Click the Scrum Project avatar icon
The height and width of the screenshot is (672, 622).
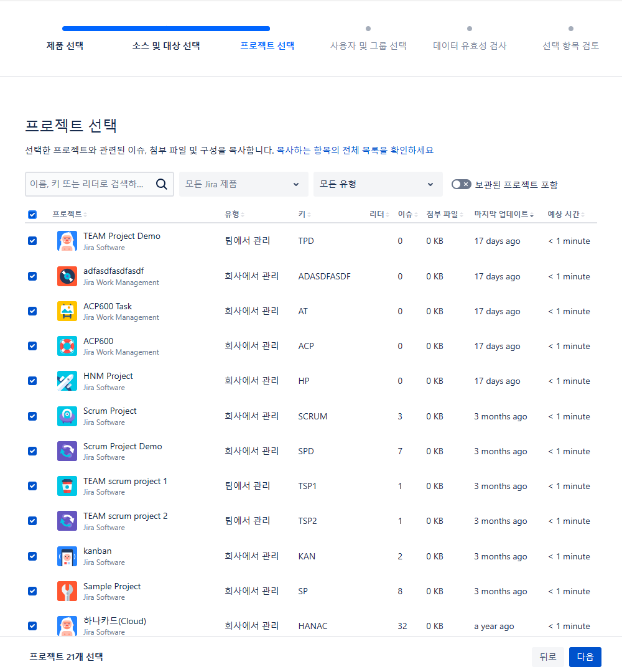pos(67,416)
